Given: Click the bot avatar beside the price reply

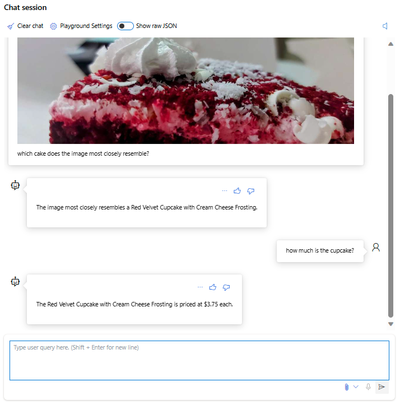Looking at the screenshot, I should [15, 282].
